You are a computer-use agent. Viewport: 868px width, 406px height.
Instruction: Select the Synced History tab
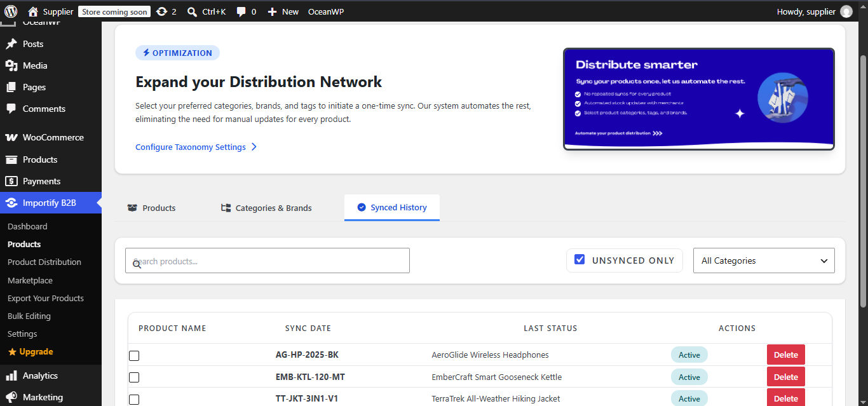tap(392, 208)
